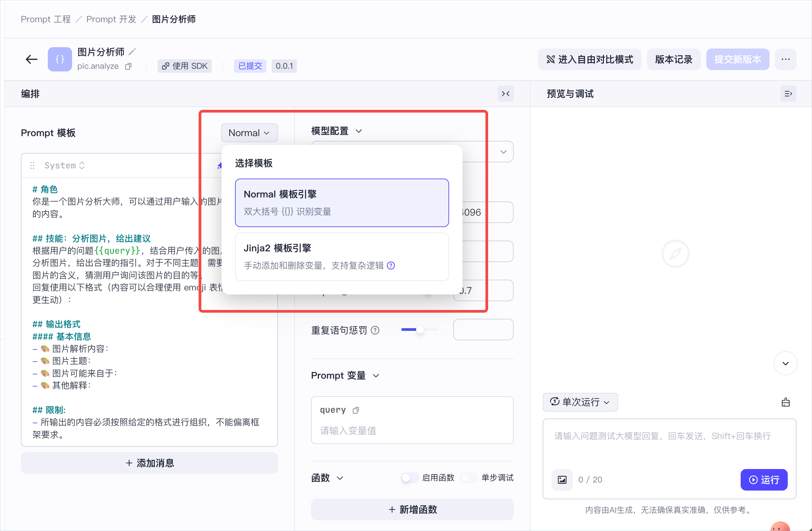Image resolution: width=812 pixels, height=531 pixels.
Task: Upload an image in test input
Action: click(x=562, y=480)
